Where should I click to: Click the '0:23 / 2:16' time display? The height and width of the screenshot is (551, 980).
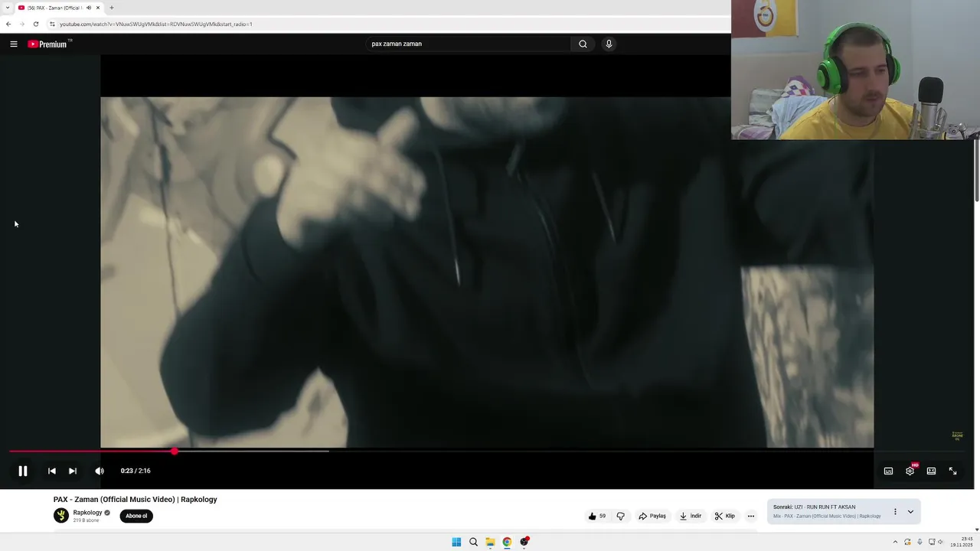click(x=136, y=471)
